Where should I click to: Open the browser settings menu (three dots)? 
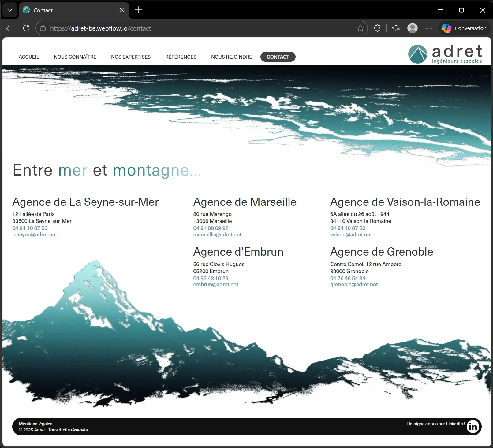(429, 28)
